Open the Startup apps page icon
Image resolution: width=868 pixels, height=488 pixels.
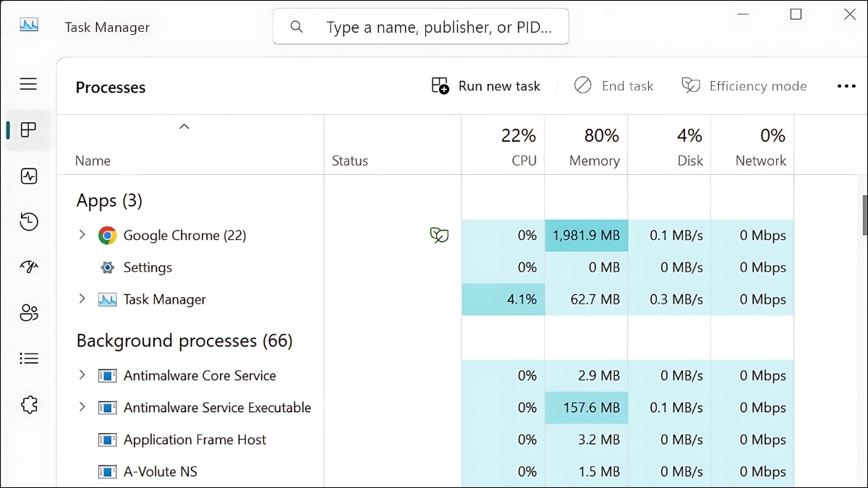click(x=29, y=267)
